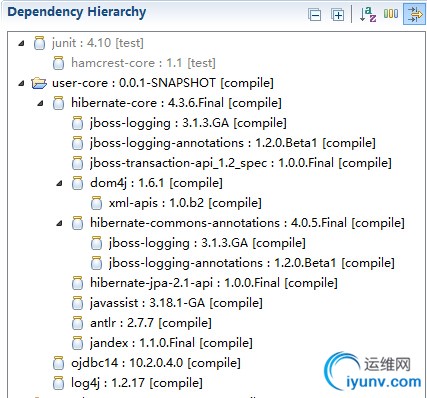Viewport: 427px width, 398px height.
Task: Select user-core : 0.0.1-SNAPSHOT [compile] row
Action: pos(163,83)
